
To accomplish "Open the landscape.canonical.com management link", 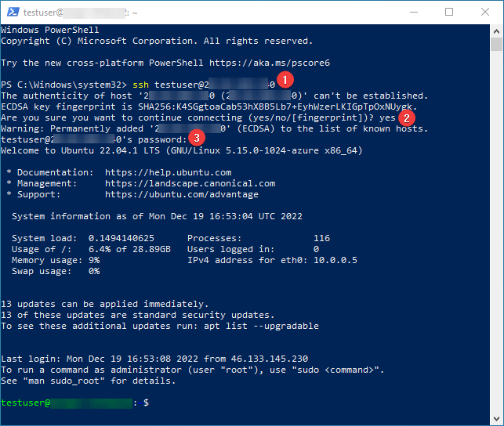I will (x=190, y=183).
